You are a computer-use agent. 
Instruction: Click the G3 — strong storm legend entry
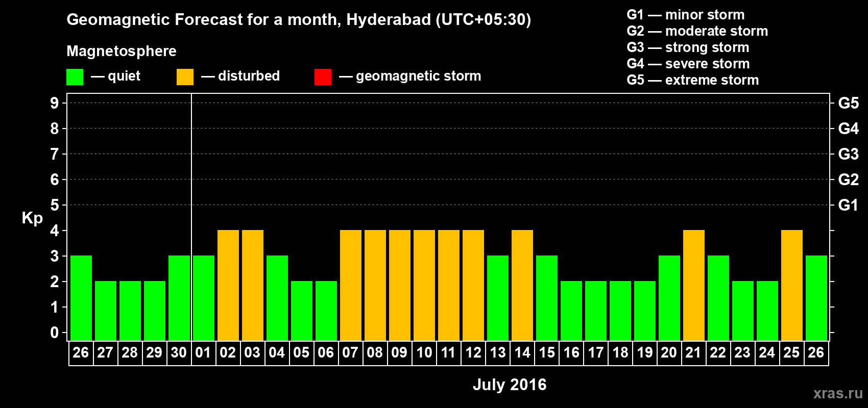click(688, 47)
